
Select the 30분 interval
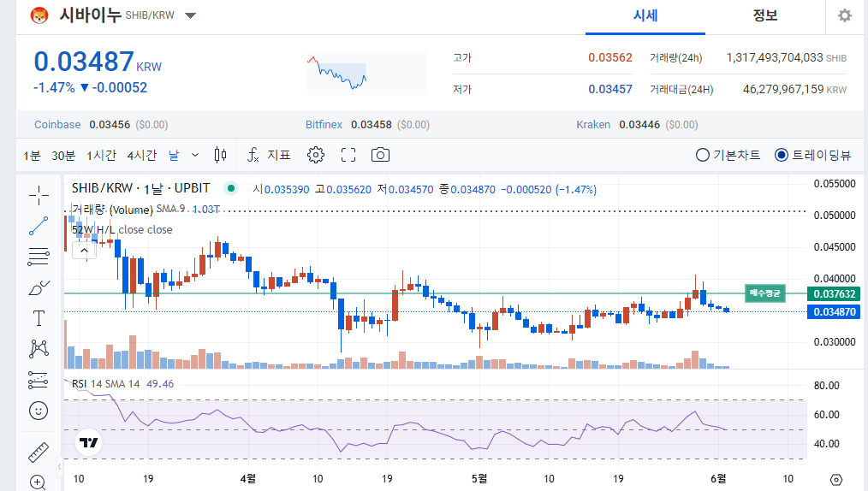click(63, 156)
